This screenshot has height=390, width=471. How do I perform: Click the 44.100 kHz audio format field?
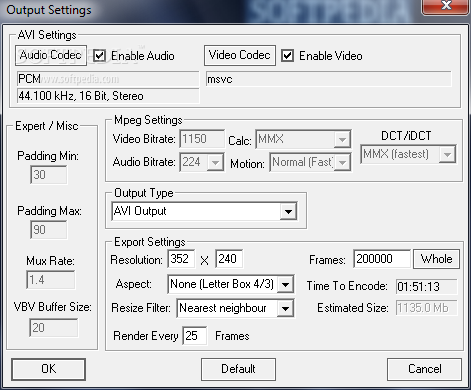coord(108,96)
